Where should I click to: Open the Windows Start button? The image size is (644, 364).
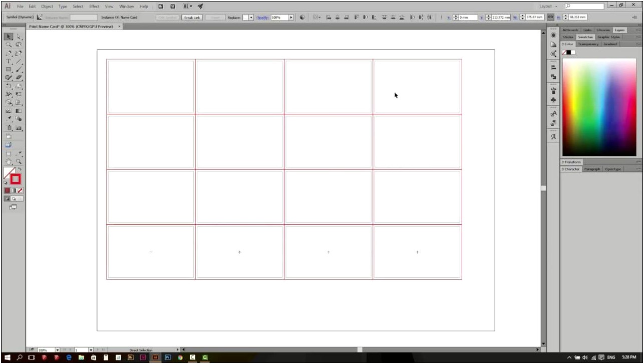tap(8, 357)
